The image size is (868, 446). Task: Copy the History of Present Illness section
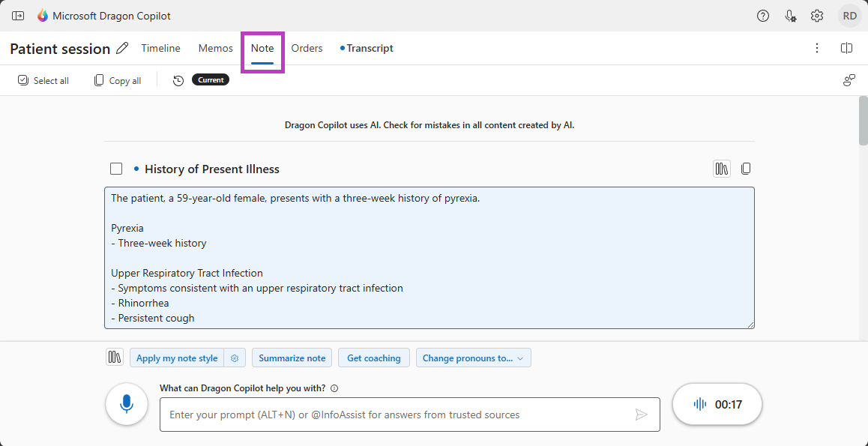[746, 169]
